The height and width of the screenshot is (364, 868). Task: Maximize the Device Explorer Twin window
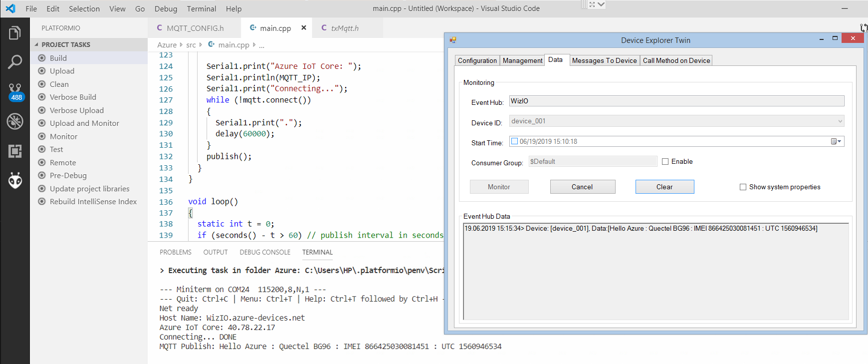point(835,38)
